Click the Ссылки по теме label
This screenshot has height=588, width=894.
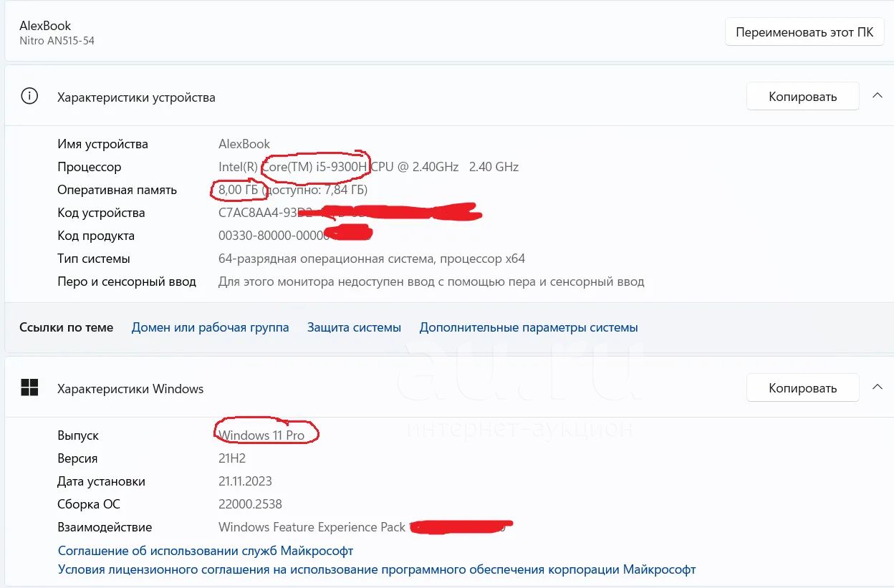coord(66,327)
